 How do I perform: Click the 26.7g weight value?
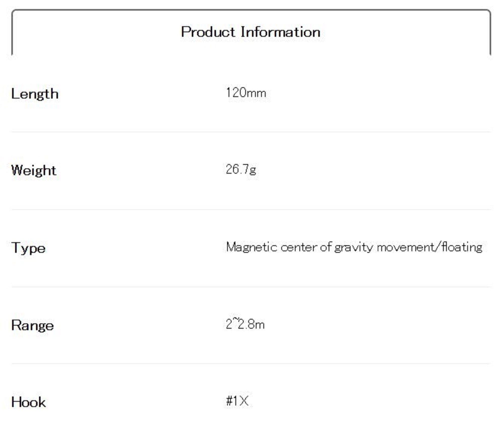click(x=241, y=169)
